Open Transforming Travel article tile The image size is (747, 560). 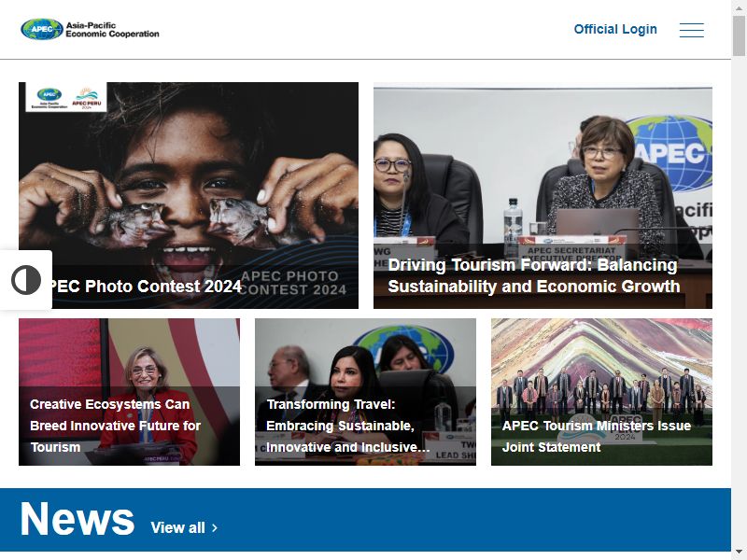click(x=365, y=392)
